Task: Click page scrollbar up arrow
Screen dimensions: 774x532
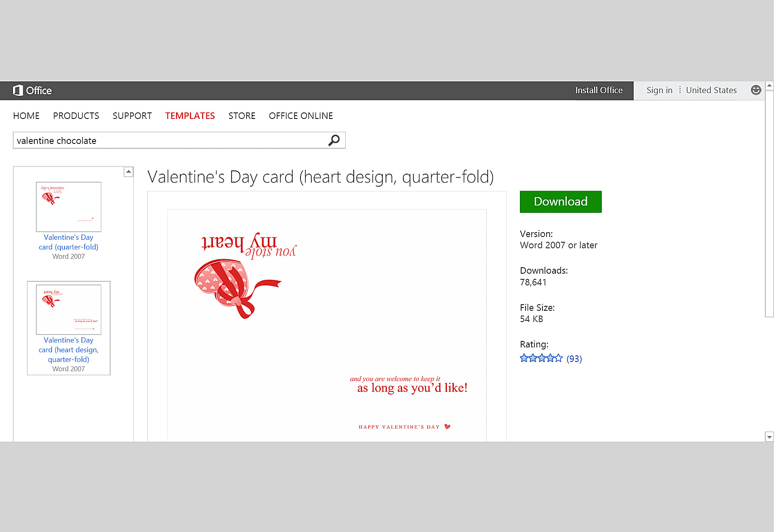Action: 770,86
